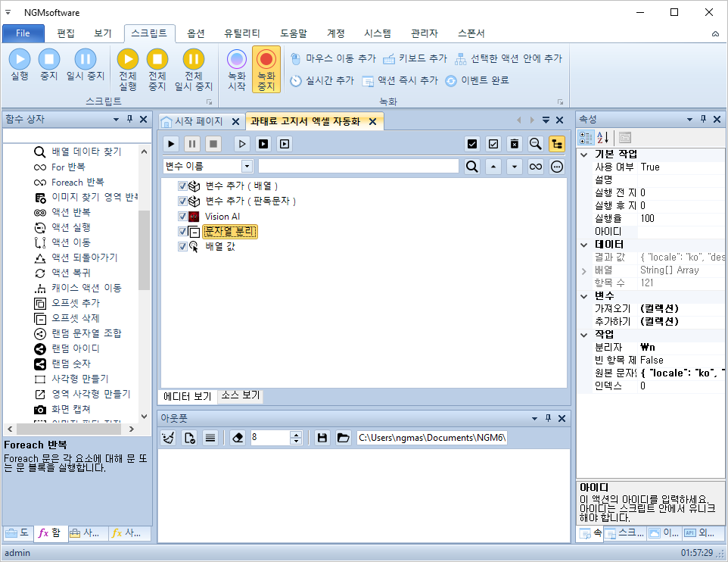Viewport: 728px width, 562px height.
Task: Open 함수 상자 panel dropdown arrow
Action: point(116,120)
